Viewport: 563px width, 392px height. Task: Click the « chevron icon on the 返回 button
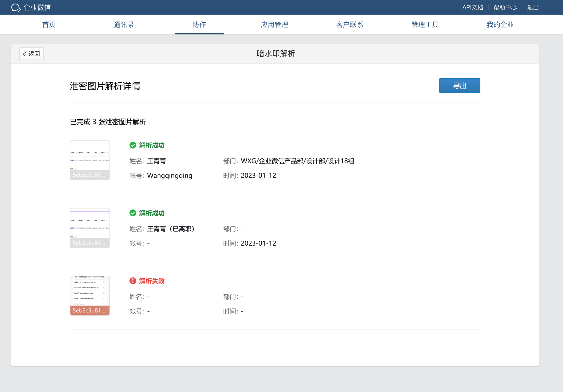pyautogui.click(x=25, y=54)
